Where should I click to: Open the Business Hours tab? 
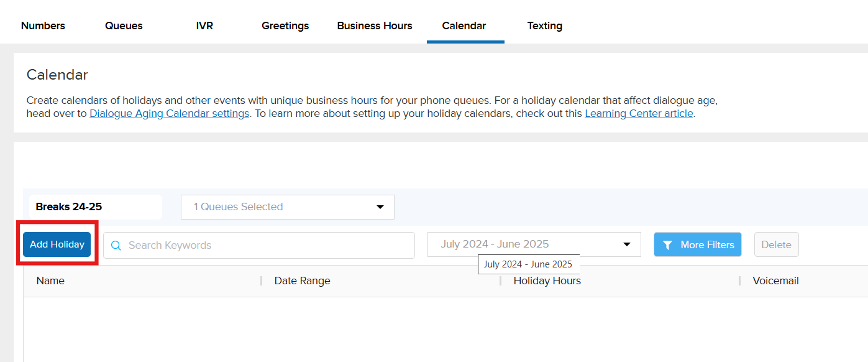coord(375,26)
